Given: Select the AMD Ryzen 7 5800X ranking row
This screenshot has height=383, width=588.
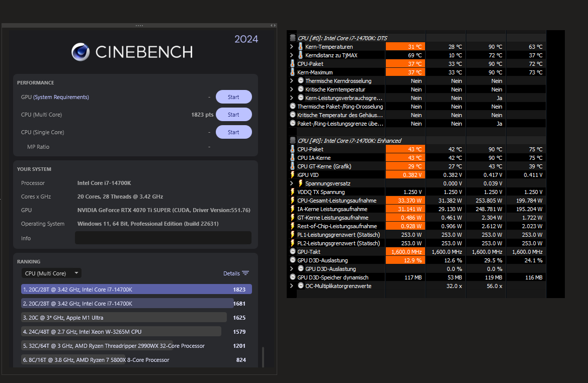Looking at the screenshot, I should (136, 360).
